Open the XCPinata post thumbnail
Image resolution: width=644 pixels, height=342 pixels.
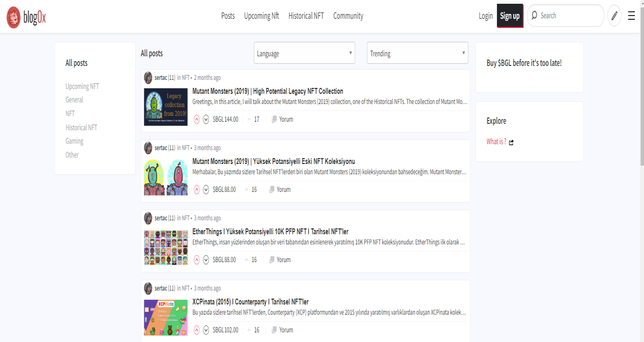[165, 317]
